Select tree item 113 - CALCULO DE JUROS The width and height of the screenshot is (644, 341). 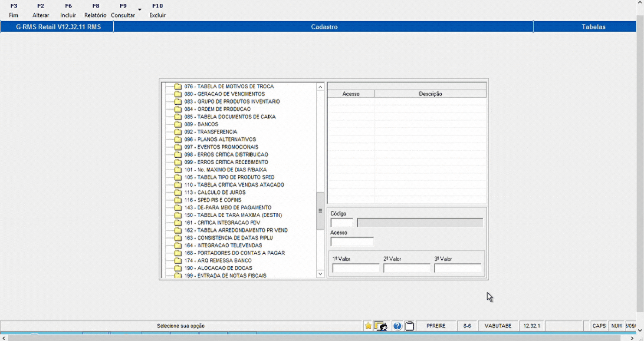pos(215,192)
